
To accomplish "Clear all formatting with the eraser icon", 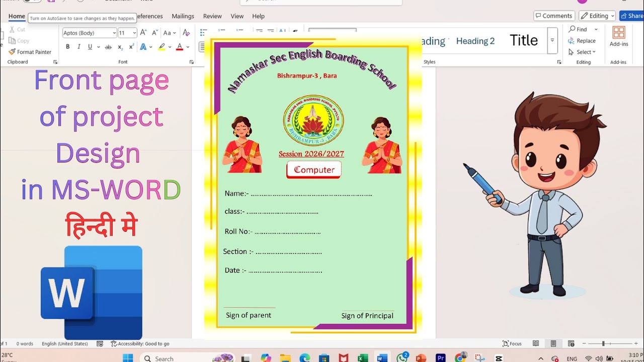I will click(x=186, y=33).
